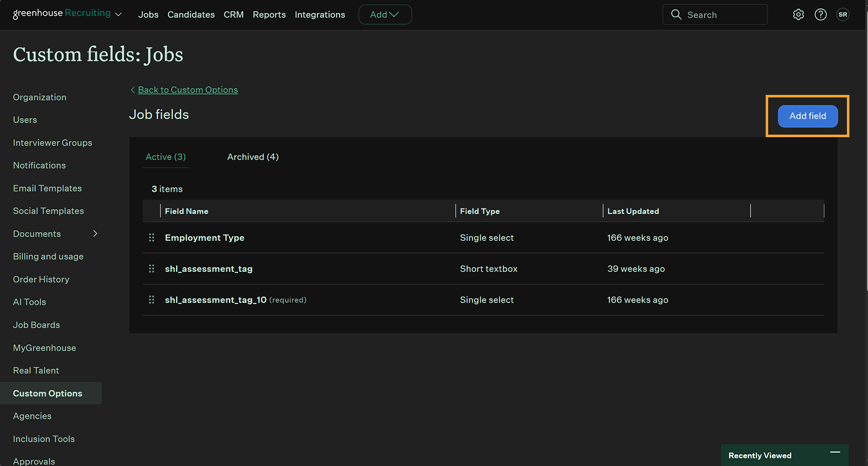Sort by the Field Name column header
Viewport: 868px width, 466px height.
point(187,211)
